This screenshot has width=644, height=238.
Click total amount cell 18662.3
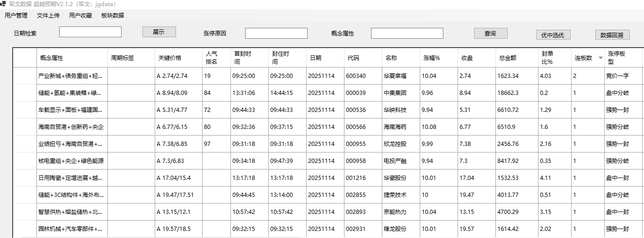tap(517, 93)
